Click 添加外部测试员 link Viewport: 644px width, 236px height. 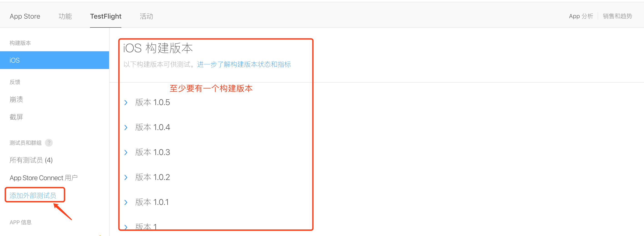33,195
